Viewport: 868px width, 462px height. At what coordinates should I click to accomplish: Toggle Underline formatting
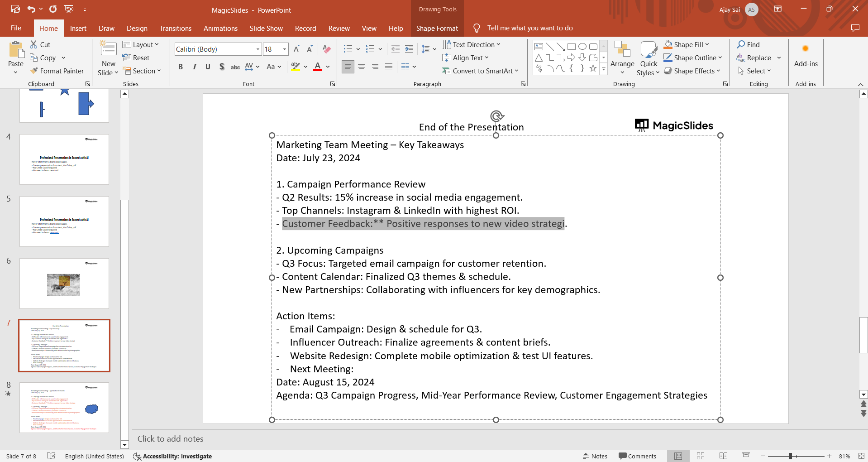[208, 67]
